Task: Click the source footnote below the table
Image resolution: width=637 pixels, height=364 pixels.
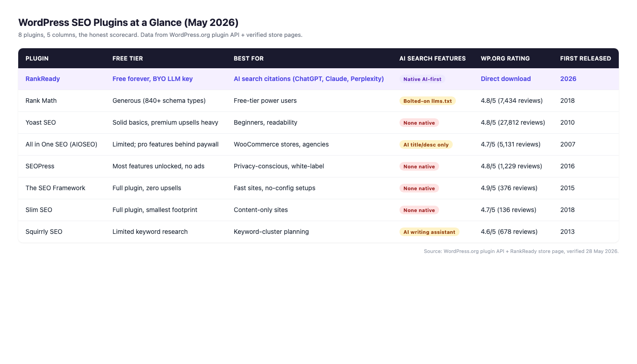Action: coord(521,251)
